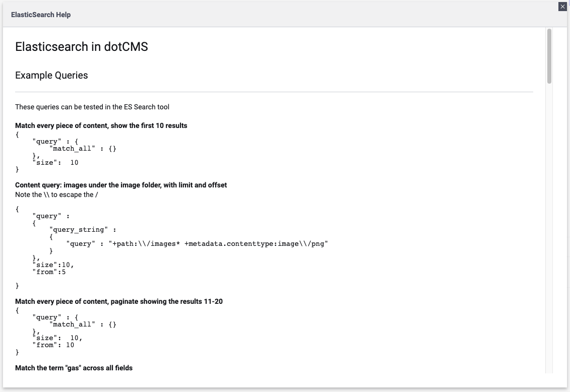This screenshot has width=570, height=392.
Task: Click the "from":5 code line
Action: 49,272
